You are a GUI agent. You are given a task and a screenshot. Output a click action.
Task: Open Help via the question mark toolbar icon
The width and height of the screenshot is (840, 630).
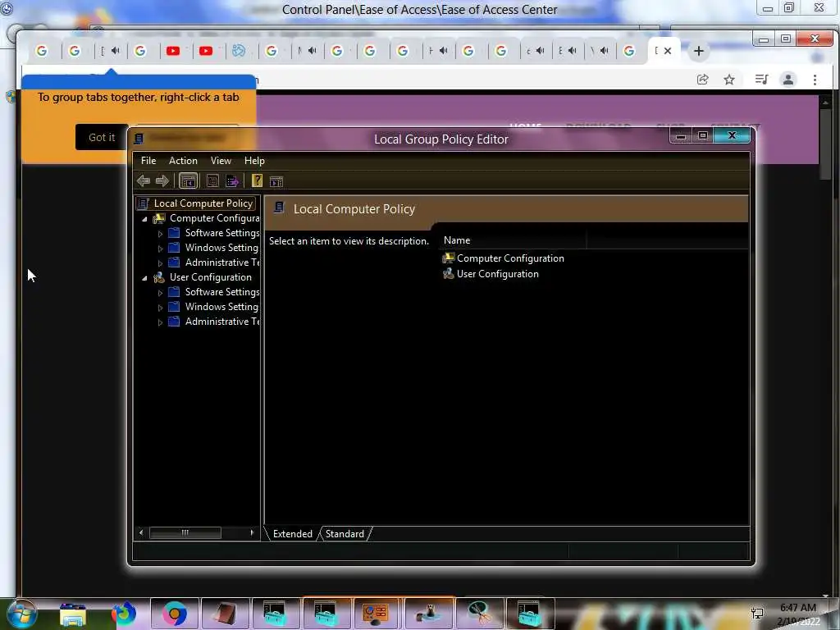tap(257, 180)
